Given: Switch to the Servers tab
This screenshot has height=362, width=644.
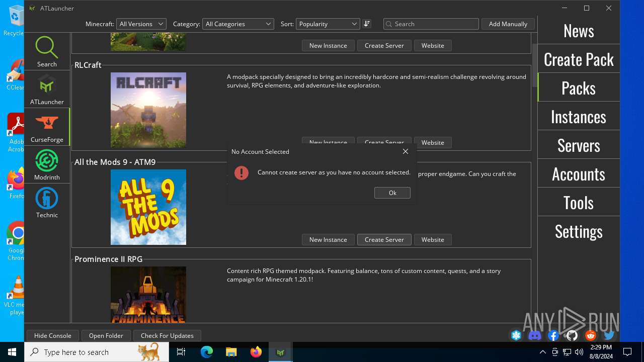Looking at the screenshot, I should click(x=579, y=145).
